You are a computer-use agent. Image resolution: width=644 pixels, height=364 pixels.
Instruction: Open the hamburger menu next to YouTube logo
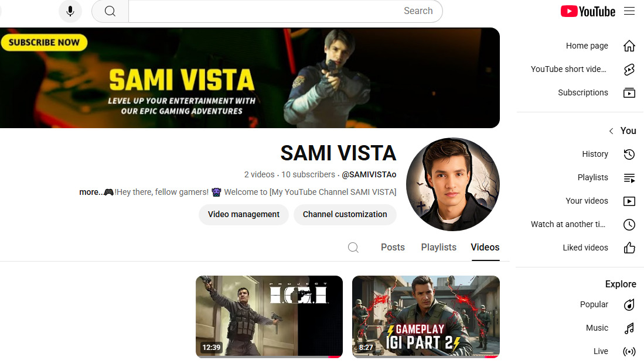tap(629, 11)
